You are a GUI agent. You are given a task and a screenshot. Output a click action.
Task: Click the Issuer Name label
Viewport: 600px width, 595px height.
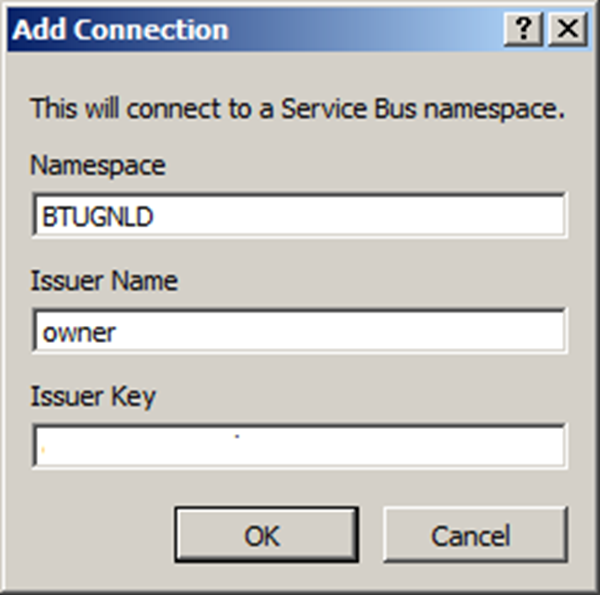point(104,281)
